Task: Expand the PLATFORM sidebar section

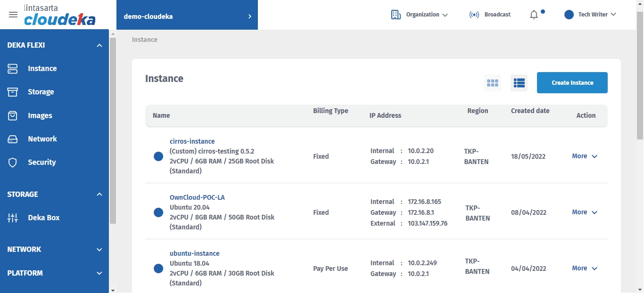Action: [99, 273]
